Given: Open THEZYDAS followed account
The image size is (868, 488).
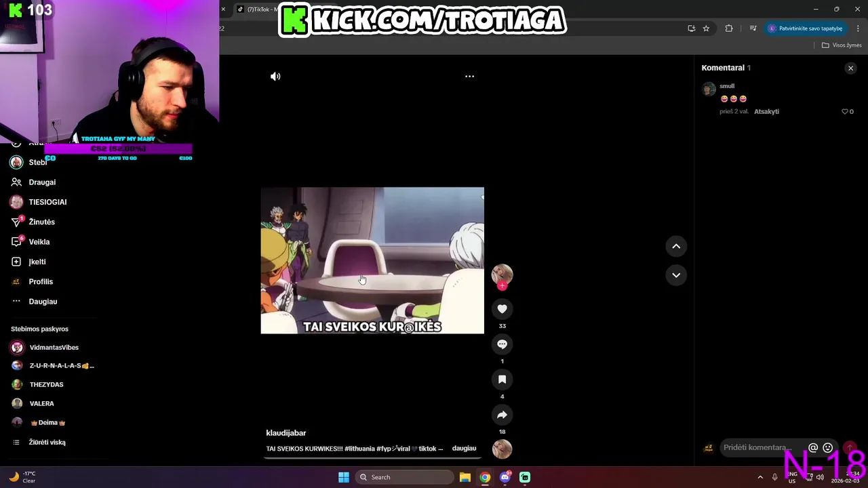Looking at the screenshot, I should pyautogui.click(x=46, y=385).
